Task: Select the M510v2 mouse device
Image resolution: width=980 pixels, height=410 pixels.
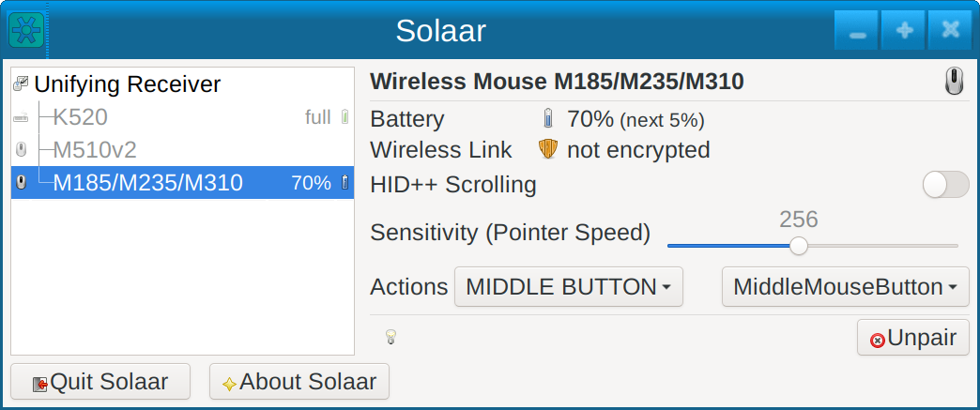Action: point(93,150)
